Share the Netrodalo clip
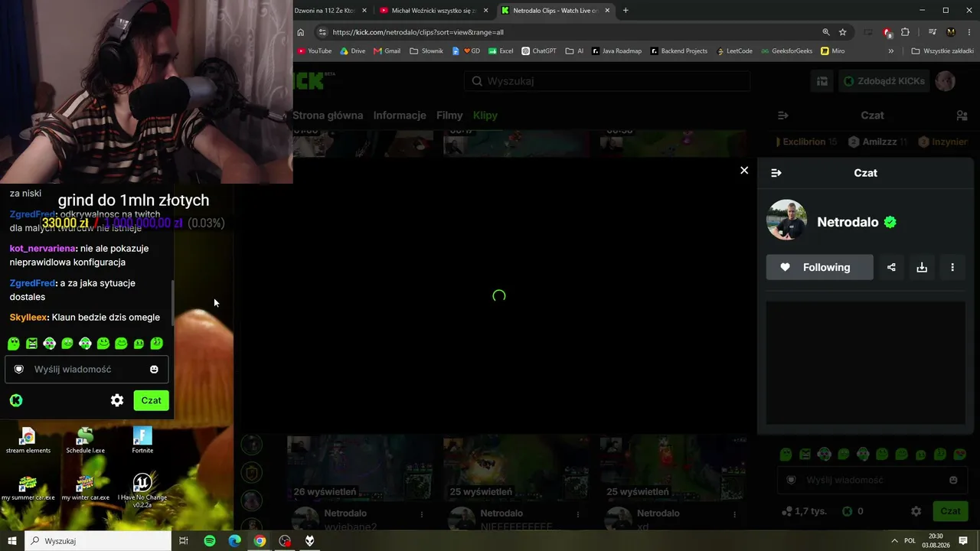The width and height of the screenshot is (980, 551). pyautogui.click(x=891, y=267)
